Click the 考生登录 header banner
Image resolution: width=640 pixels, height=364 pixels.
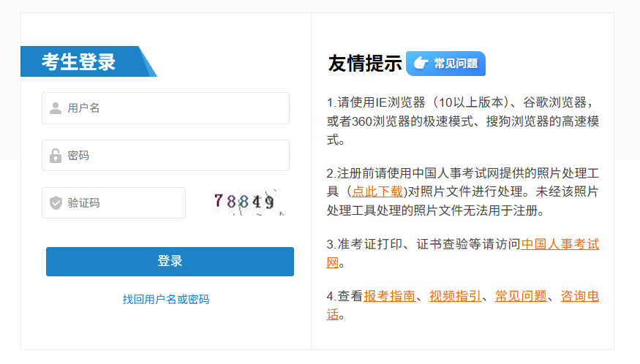tap(89, 61)
